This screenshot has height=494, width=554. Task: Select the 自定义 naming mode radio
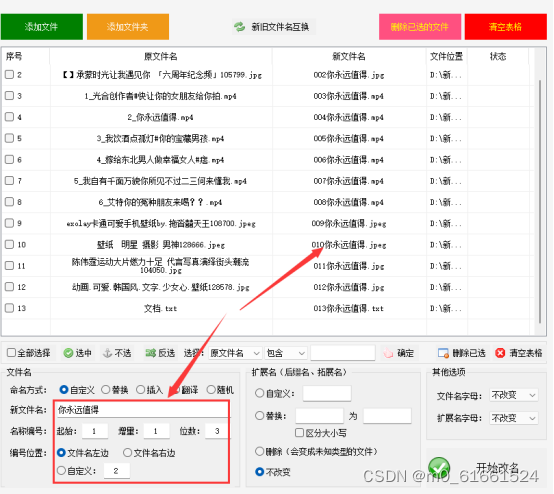64,390
